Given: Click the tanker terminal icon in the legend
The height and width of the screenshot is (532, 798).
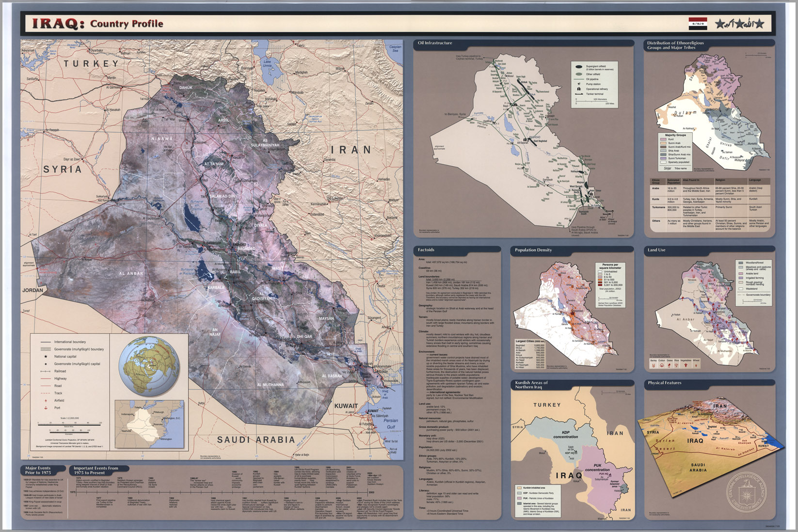Looking at the screenshot, I should 579,94.
